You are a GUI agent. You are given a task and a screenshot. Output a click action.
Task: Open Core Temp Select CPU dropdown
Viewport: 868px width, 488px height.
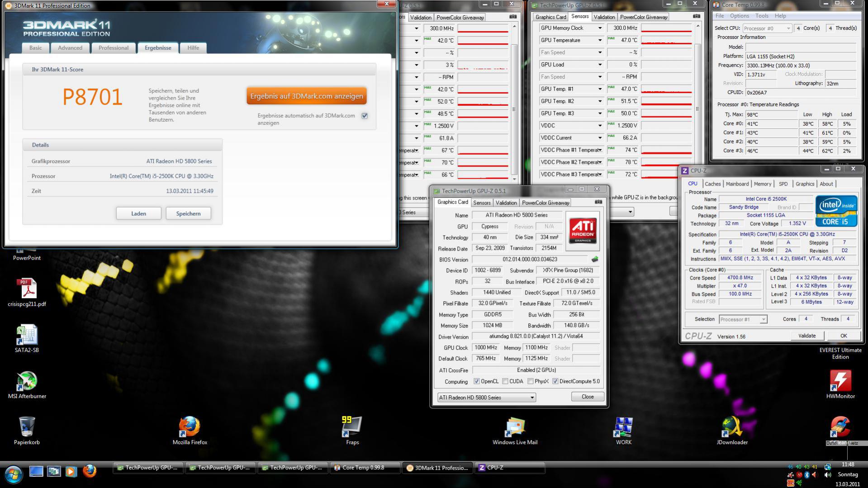pos(767,28)
